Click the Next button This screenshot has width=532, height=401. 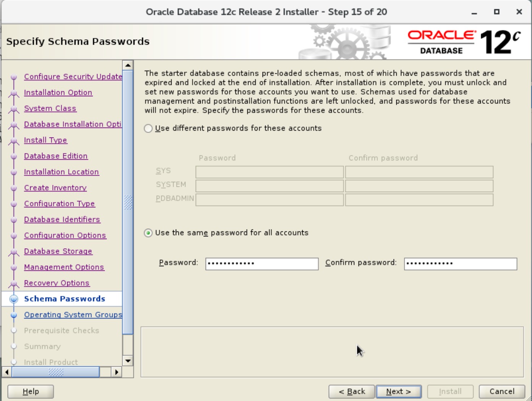pyautogui.click(x=399, y=391)
